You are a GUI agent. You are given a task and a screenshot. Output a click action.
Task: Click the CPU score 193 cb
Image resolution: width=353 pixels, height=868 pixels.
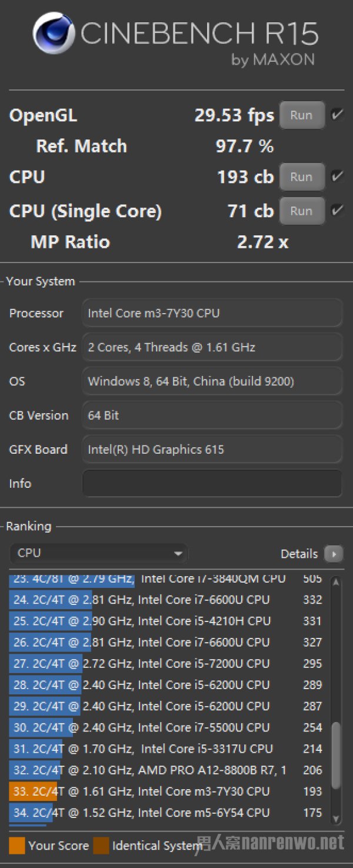click(x=245, y=177)
